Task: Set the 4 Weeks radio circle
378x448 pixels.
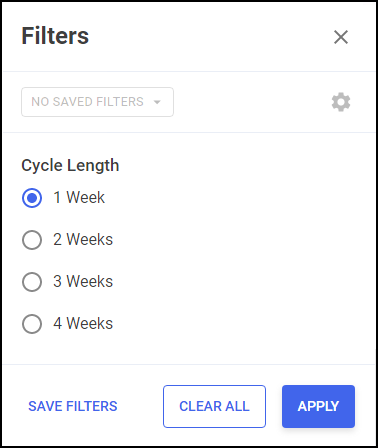Action: (x=32, y=324)
